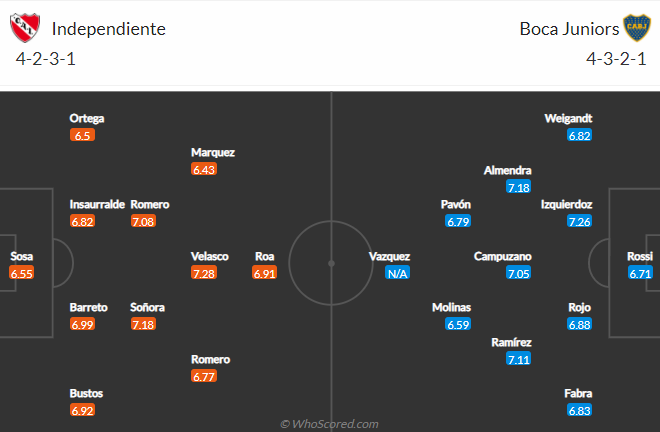The height and width of the screenshot is (432, 660).
Task: Click goalkeeper Rossi's 6.71 rating badge
Action: click(x=640, y=273)
